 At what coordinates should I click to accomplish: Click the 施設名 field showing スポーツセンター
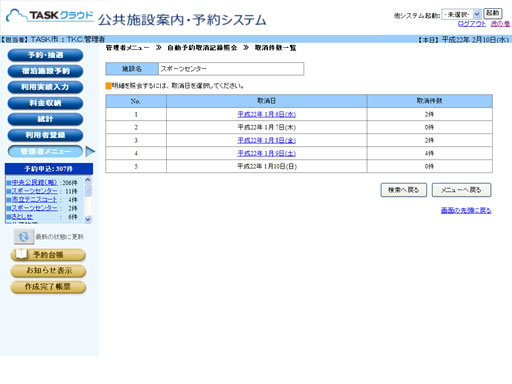pos(231,69)
